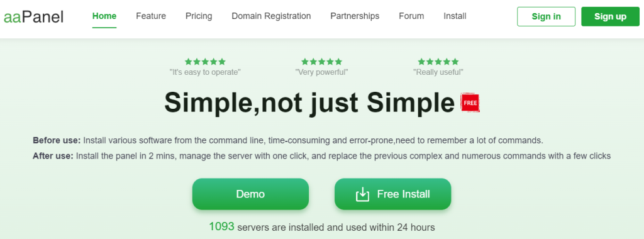Click the "Very powerful" review quote
The width and height of the screenshot is (644, 239).
point(321,72)
